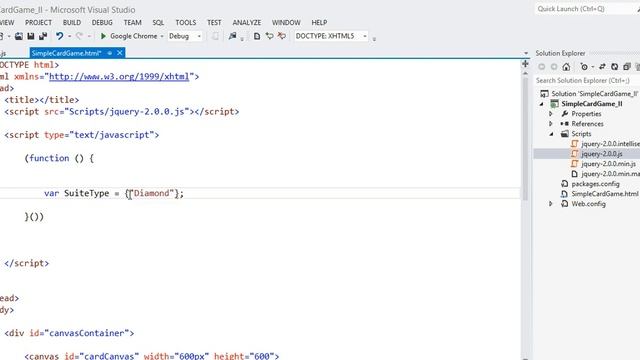The image size is (640, 360).
Task: Click the uncomment selection toolbar icon
Action: (282, 36)
